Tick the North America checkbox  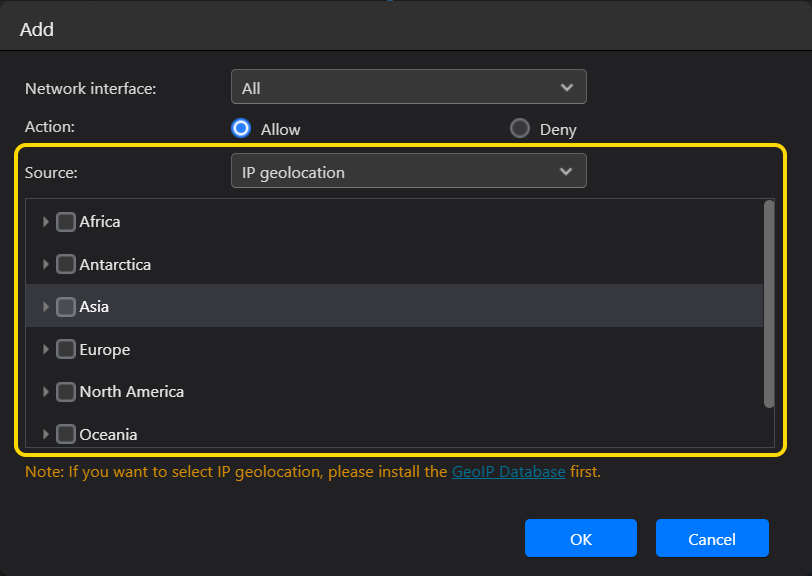click(x=66, y=392)
